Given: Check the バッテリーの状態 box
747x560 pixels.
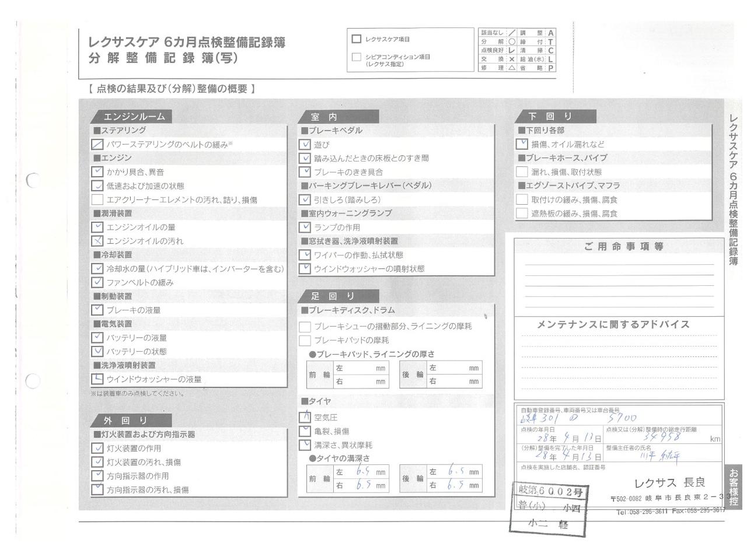Looking at the screenshot, I should coord(97,352).
